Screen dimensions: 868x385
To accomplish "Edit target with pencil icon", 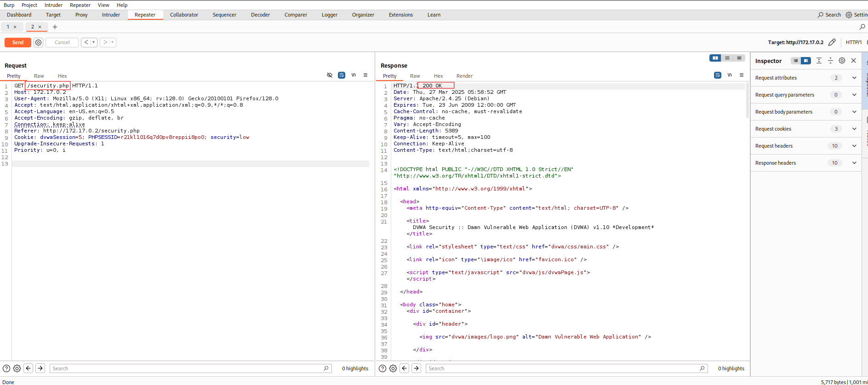I will coord(832,42).
